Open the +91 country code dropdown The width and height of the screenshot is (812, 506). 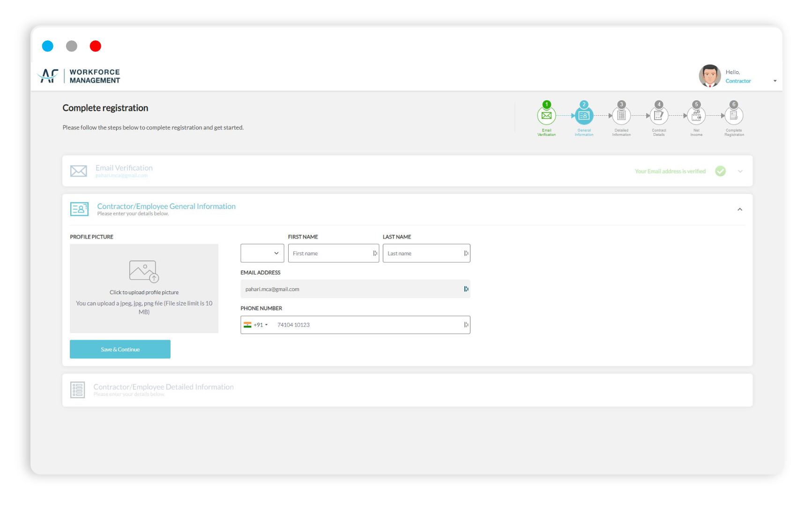pyautogui.click(x=258, y=325)
